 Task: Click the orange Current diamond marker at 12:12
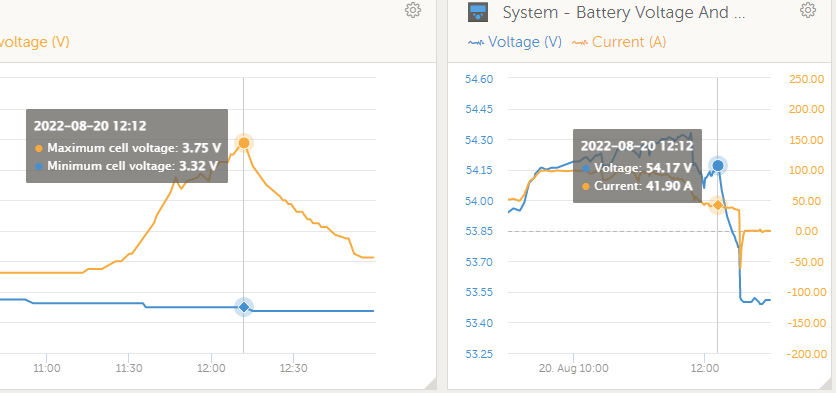tap(718, 205)
